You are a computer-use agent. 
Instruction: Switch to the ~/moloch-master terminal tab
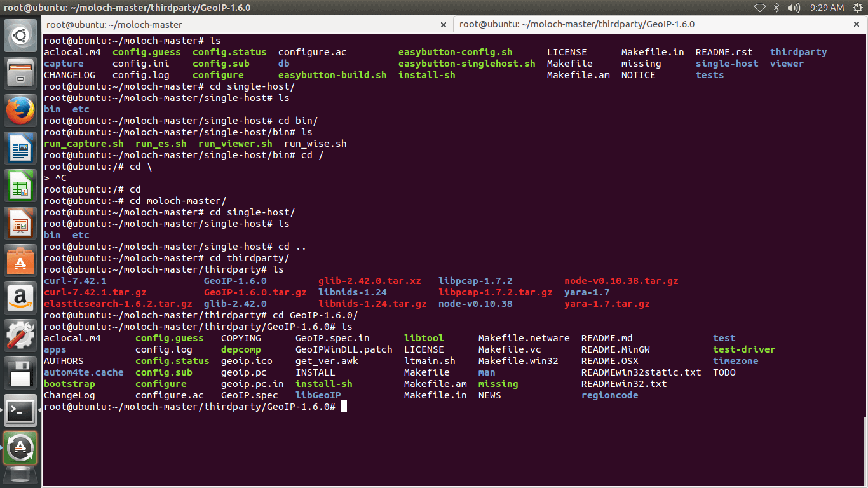[x=247, y=24]
